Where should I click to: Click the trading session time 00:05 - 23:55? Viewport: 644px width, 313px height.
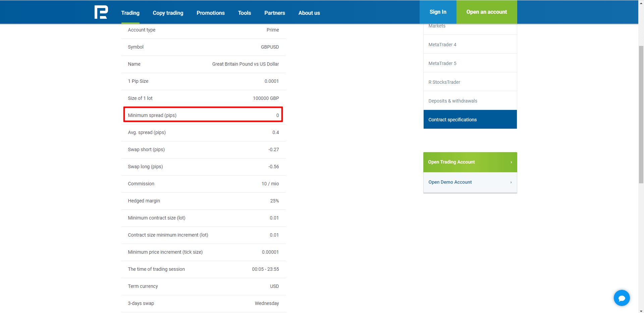coord(266,269)
